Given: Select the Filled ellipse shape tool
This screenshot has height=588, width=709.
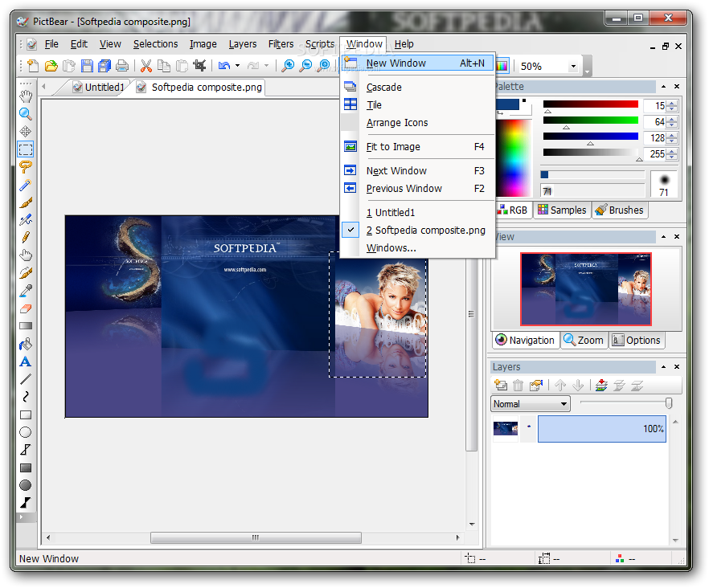Looking at the screenshot, I should [x=26, y=485].
